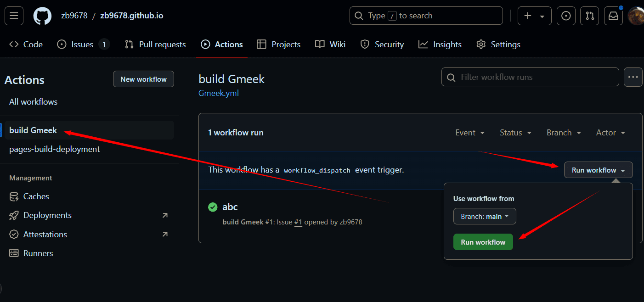Viewport: 644px width, 302px height.
Task: Open the notifications inbox
Action: coord(613,16)
